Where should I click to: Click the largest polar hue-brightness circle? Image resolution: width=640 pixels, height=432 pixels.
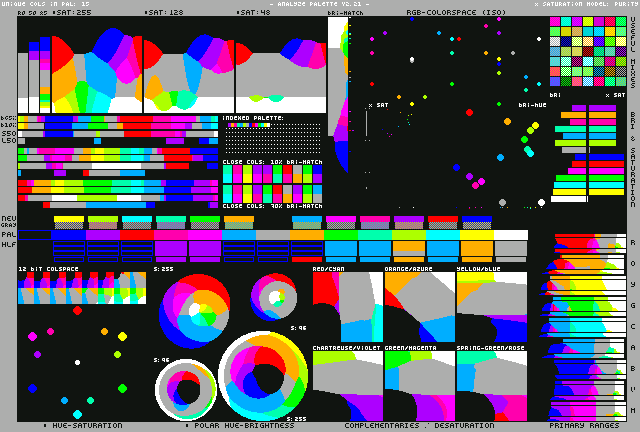(263, 375)
